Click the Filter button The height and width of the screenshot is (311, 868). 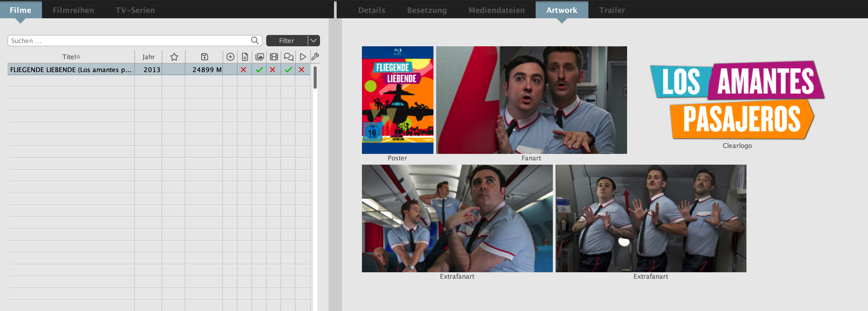(x=286, y=40)
